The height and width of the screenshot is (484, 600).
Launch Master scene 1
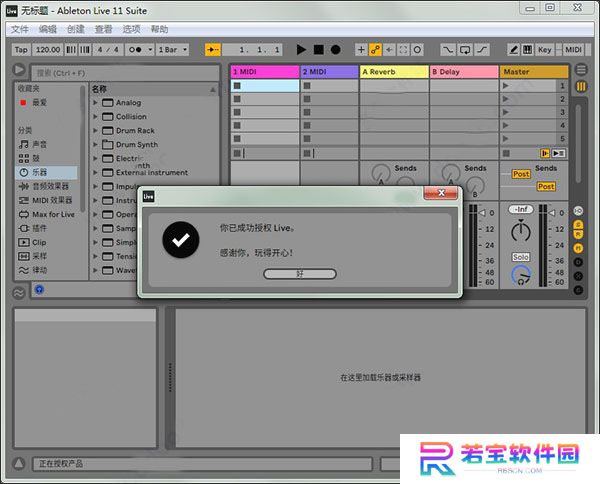506,86
